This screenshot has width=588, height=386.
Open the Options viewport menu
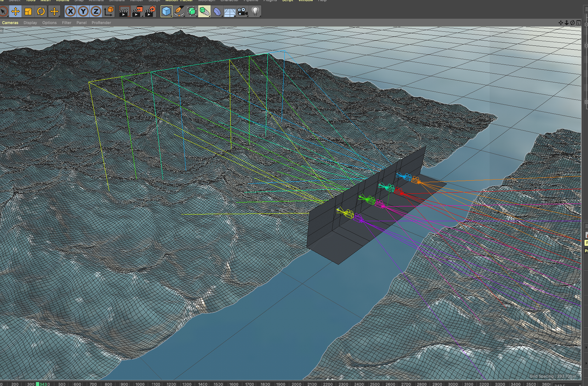pyautogui.click(x=49, y=23)
